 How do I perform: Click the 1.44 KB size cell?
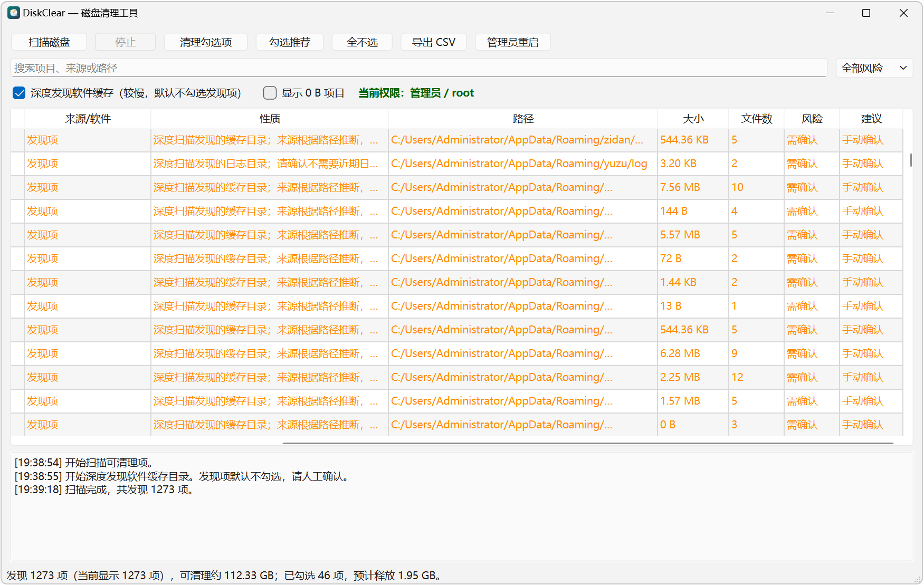coord(693,282)
